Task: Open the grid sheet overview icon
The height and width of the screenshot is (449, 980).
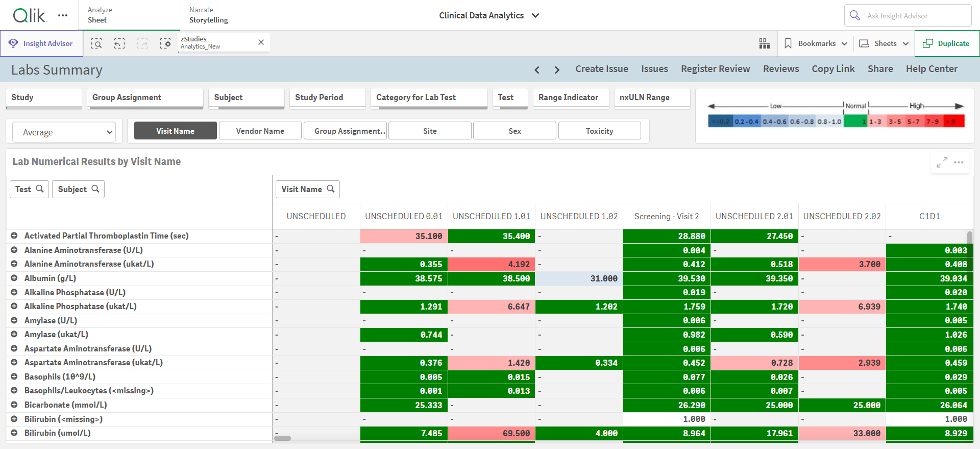Action: (764, 43)
